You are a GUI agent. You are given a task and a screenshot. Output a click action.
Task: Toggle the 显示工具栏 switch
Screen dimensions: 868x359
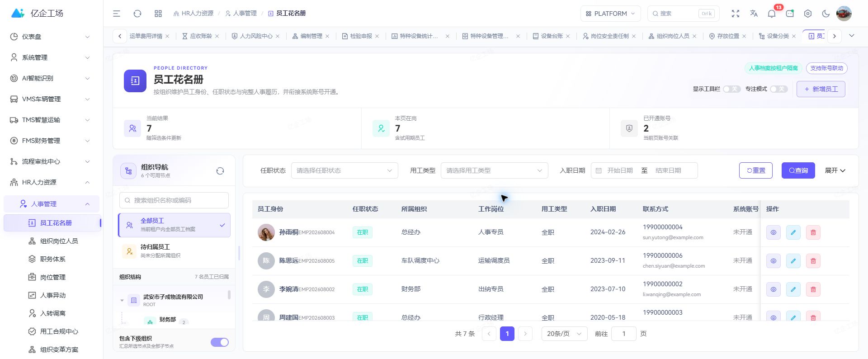click(731, 89)
